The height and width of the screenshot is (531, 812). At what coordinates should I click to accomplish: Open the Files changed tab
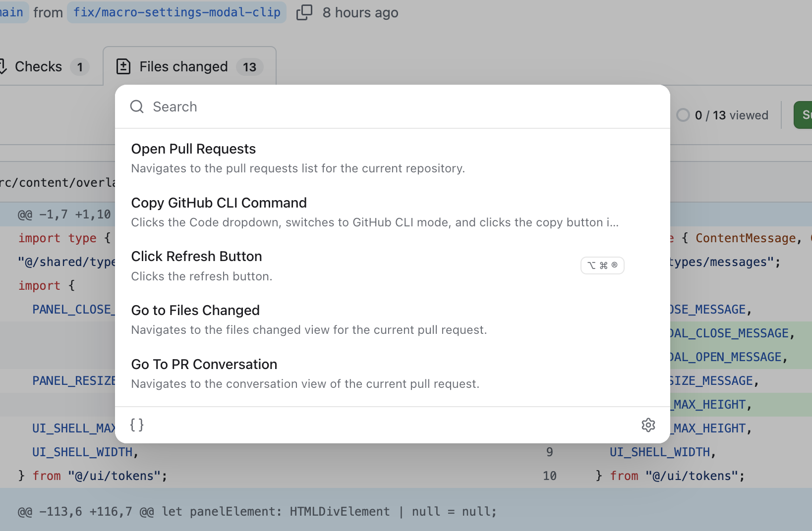[x=189, y=66]
